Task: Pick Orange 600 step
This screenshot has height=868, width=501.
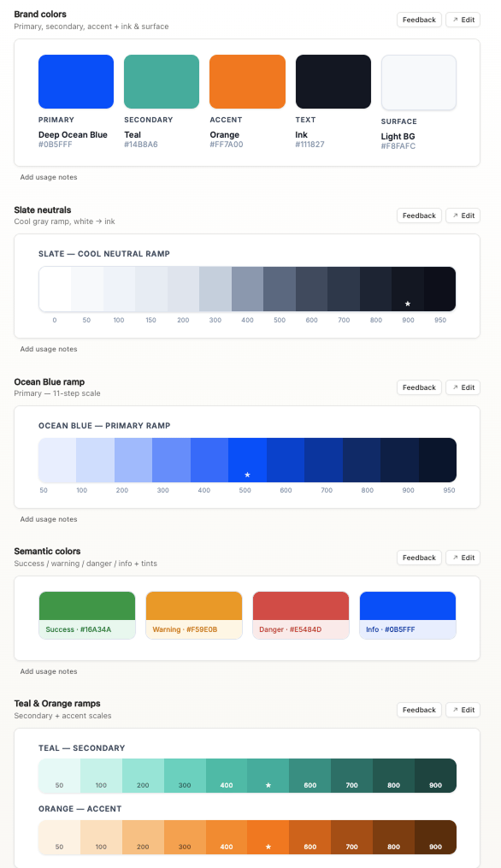Action: (x=310, y=837)
